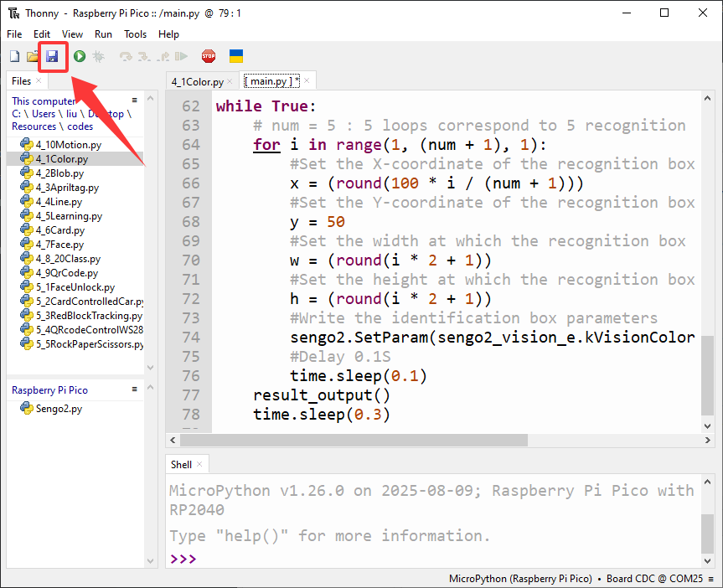This screenshot has width=723, height=588.
Task: Click the Python icon beside Sengo2.py
Action: [27, 408]
